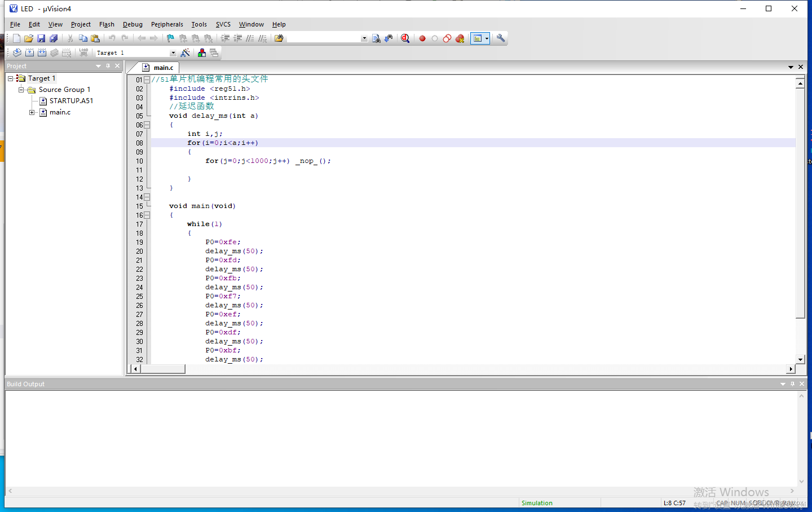This screenshot has width=812, height=512.
Task: Navigate forwards with right arrow icon
Action: pyautogui.click(x=154, y=38)
